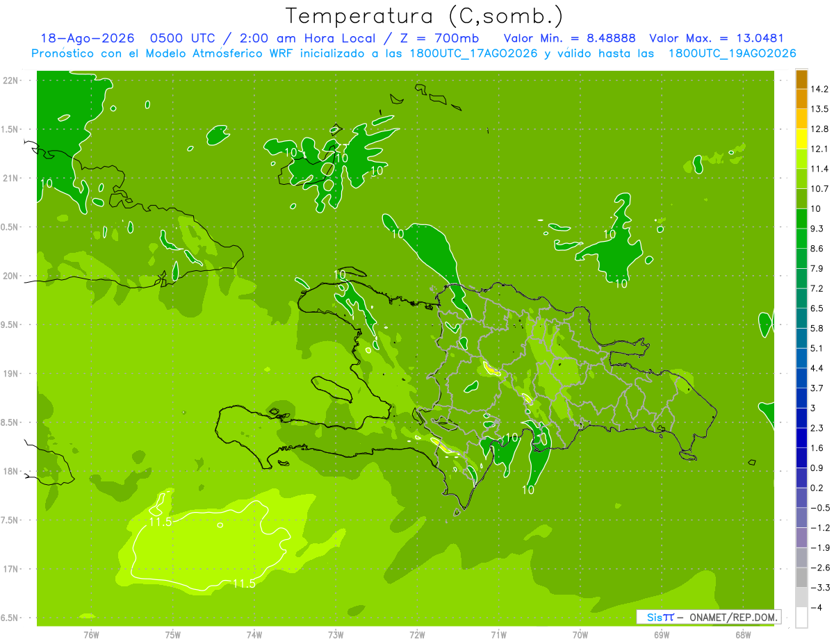Click legend swatch between 11.4 and 10.7

point(801,179)
